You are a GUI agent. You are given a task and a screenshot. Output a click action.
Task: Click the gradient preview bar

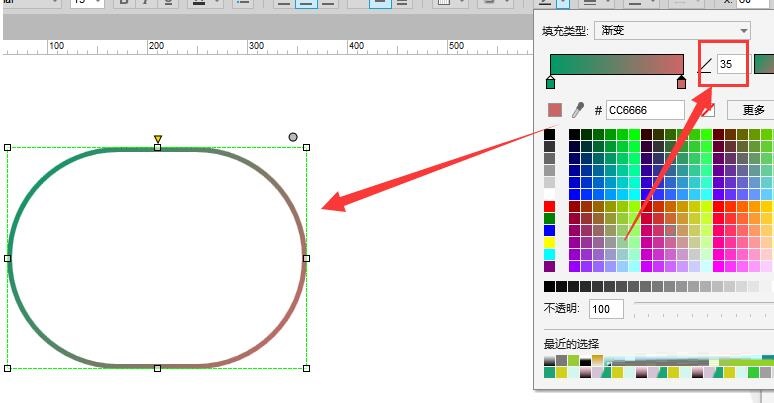point(615,63)
